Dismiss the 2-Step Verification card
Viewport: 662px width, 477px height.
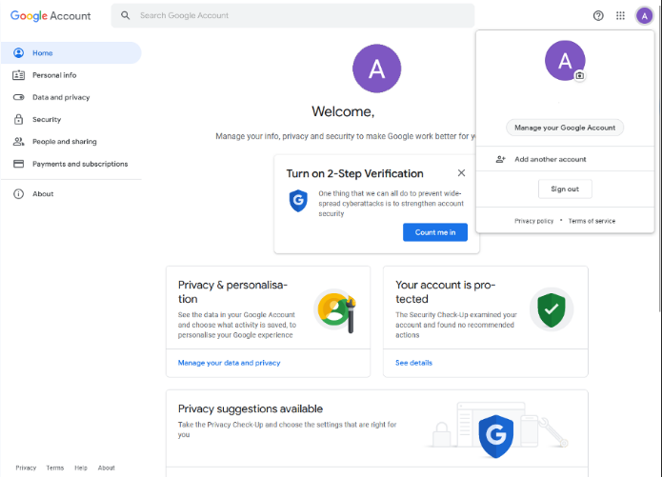(x=461, y=173)
